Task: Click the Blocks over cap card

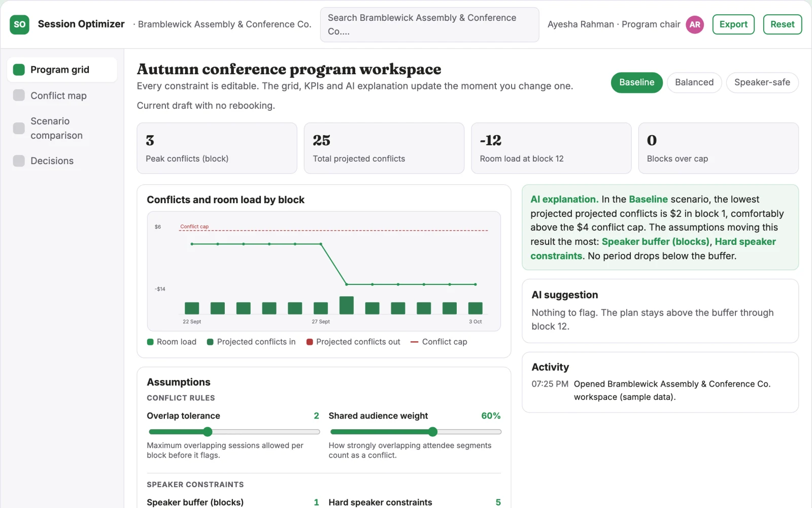Action: click(x=718, y=148)
